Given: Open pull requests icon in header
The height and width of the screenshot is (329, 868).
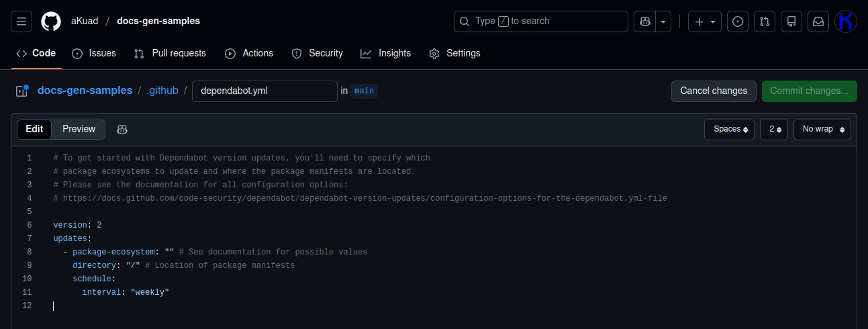Looking at the screenshot, I should point(765,21).
